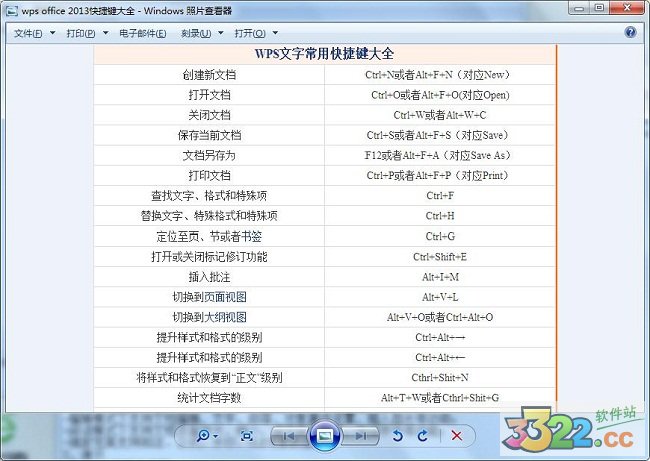Click the Ctrl+Alt+← shortcut cell

(x=440, y=357)
